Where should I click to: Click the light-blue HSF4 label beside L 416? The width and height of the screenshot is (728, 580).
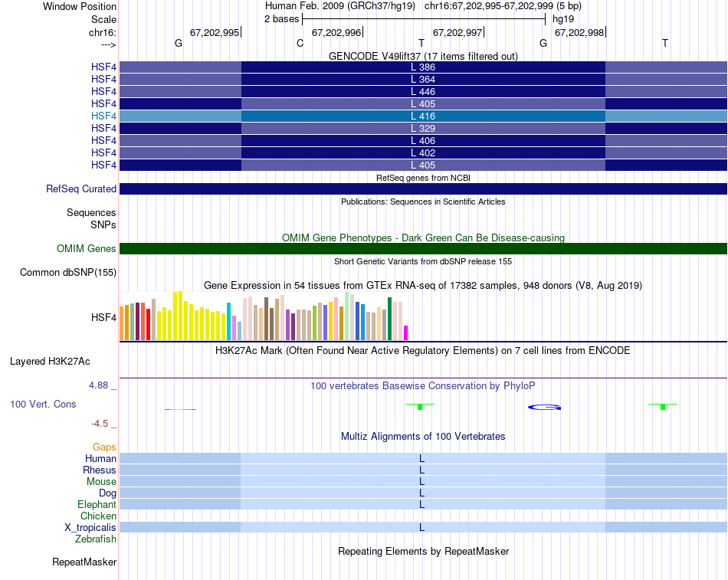click(x=103, y=116)
